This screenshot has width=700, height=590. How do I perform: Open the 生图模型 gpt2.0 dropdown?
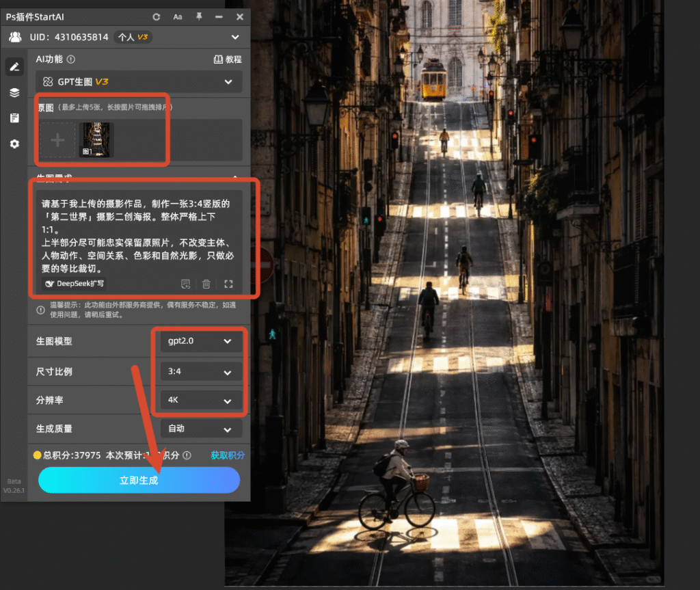[x=202, y=341]
